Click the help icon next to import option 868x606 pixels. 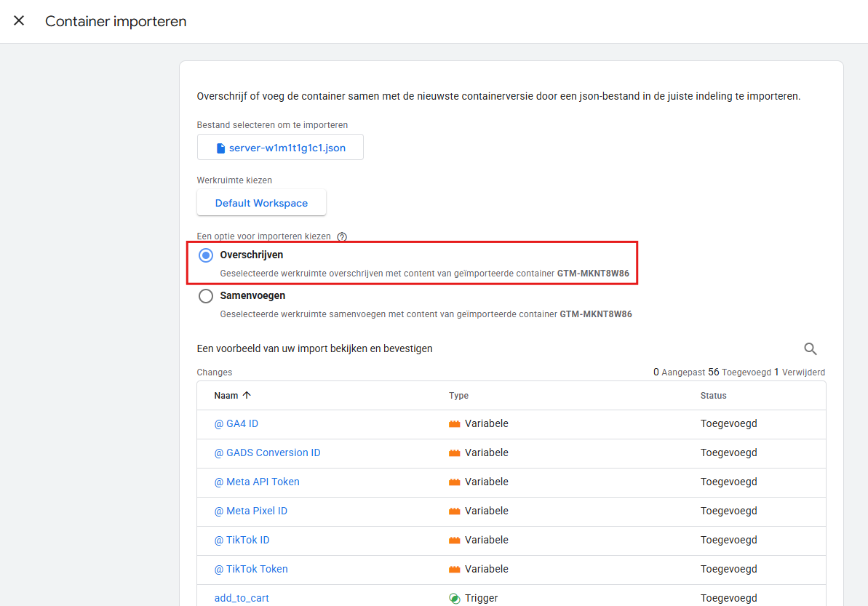(342, 236)
